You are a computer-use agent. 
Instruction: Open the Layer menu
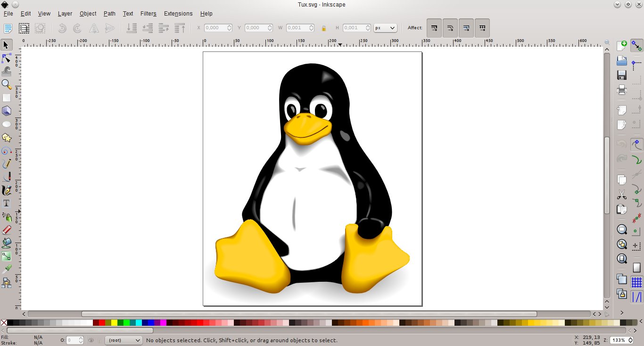pyautogui.click(x=65, y=14)
